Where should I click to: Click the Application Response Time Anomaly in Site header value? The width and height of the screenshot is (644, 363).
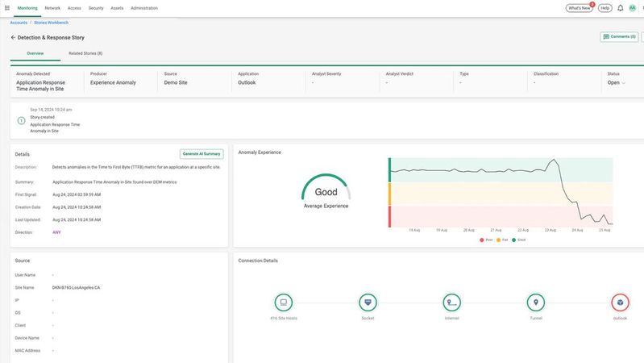click(x=40, y=86)
